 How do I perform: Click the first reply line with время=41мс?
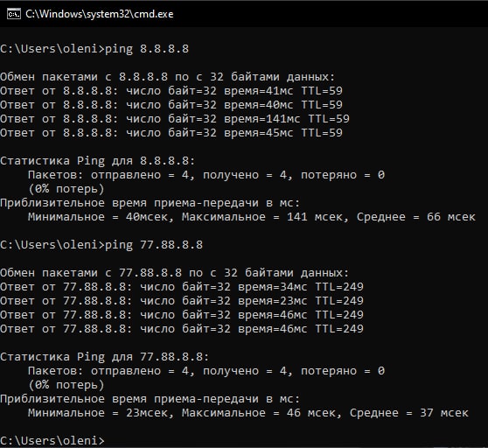click(x=171, y=91)
